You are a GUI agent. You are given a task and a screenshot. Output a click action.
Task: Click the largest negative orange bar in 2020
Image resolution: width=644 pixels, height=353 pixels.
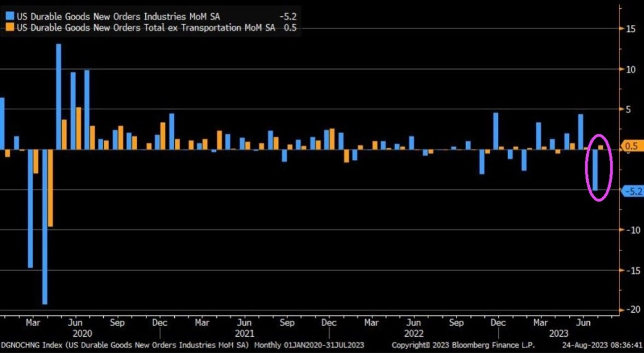pyautogui.click(x=50, y=188)
